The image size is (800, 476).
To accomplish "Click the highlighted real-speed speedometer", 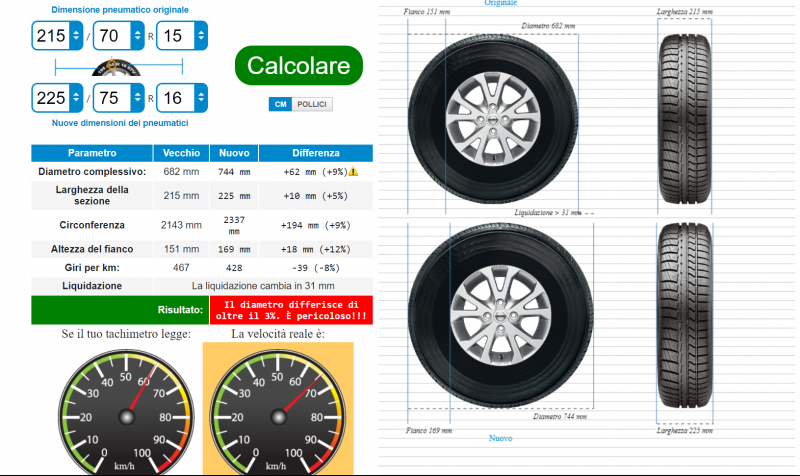I will [279, 408].
